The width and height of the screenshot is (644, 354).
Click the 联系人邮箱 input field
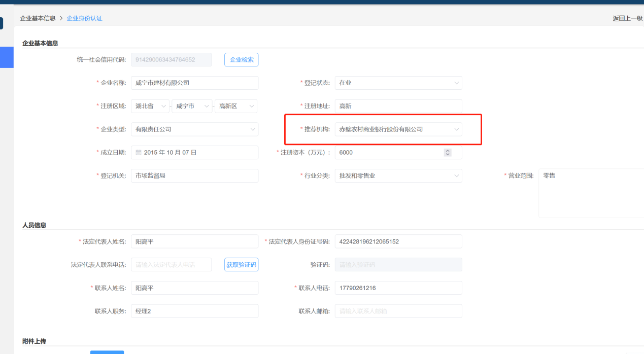tap(398, 311)
